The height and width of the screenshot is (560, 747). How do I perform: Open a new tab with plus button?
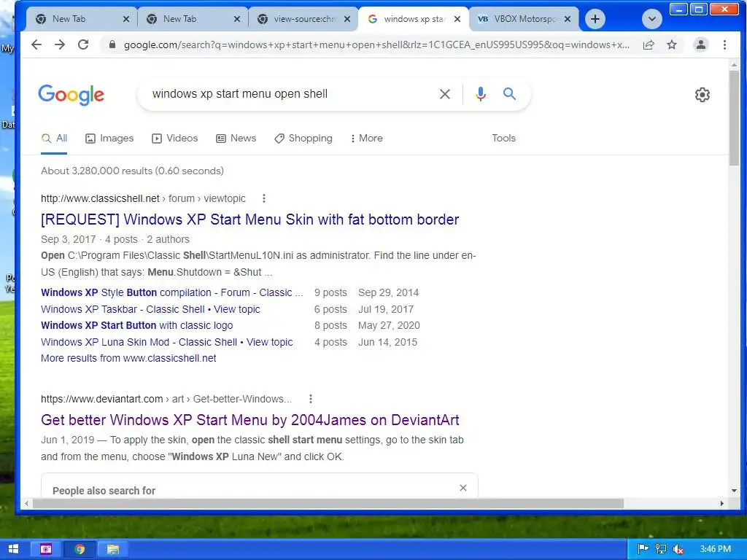click(x=595, y=19)
